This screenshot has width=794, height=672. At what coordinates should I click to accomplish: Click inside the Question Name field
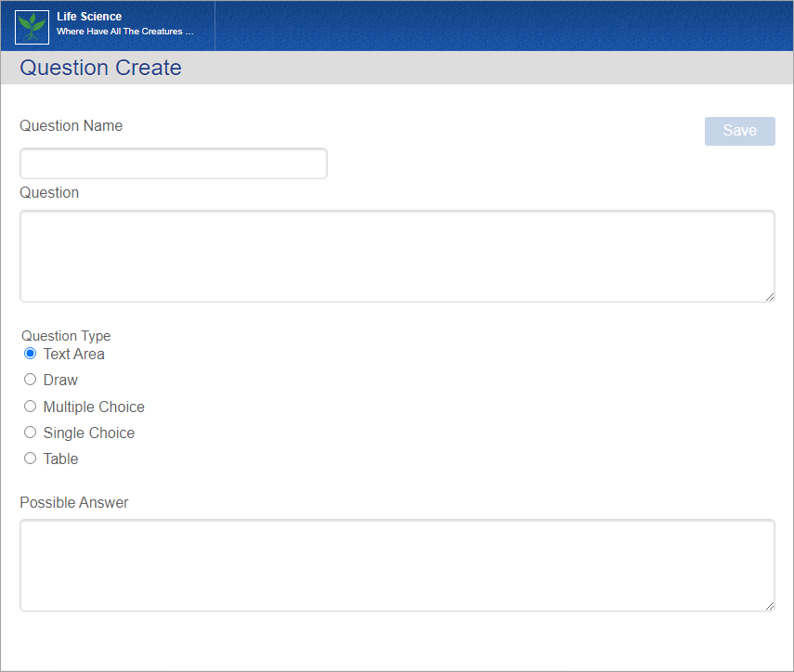(x=173, y=162)
